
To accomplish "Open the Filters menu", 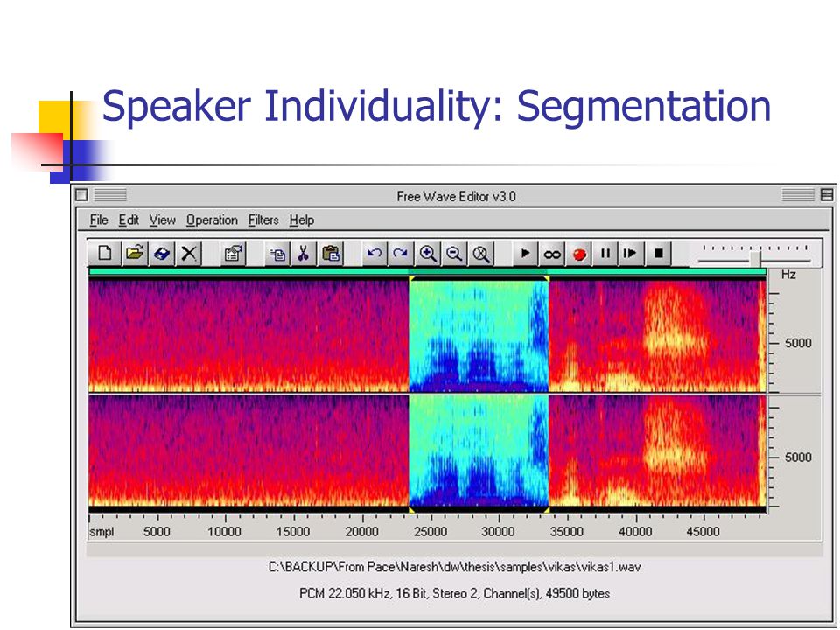I will coord(263,220).
